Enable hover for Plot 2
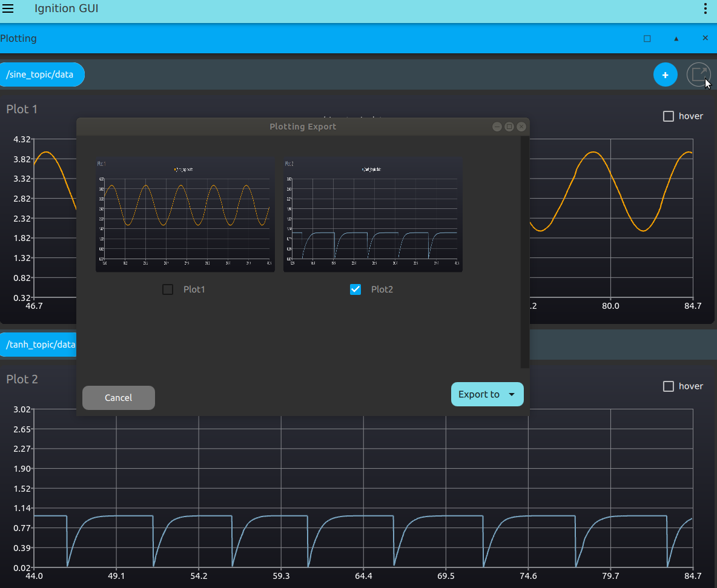The height and width of the screenshot is (588, 717). (x=669, y=386)
